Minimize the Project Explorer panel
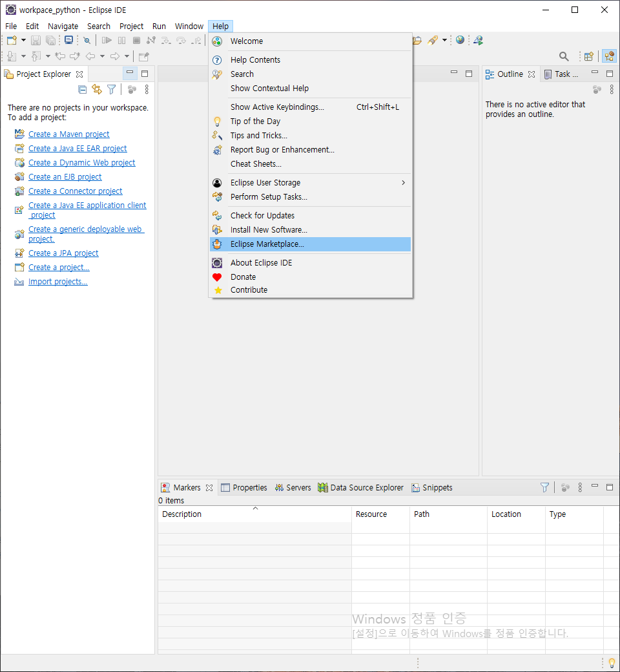Image resolution: width=620 pixels, height=672 pixels. pyautogui.click(x=130, y=73)
